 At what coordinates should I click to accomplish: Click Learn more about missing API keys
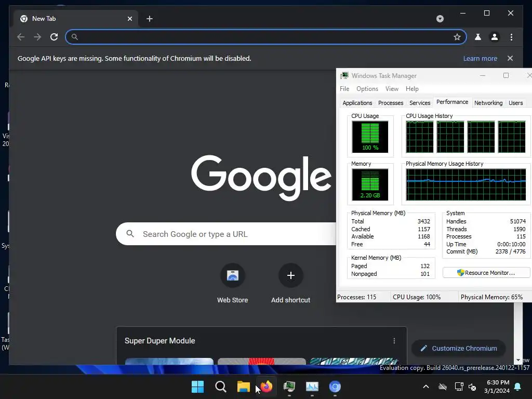pyautogui.click(x=480, y=58)
